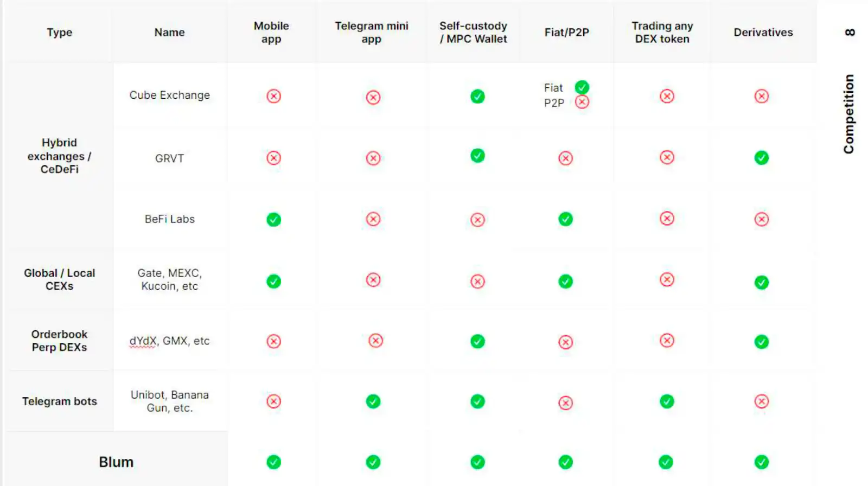Image resolution: width=868 pixels, height=486 pixels.
Task: Click the Hybrid exchanges / CeDeFi type cell
Action: pos(59,156)
